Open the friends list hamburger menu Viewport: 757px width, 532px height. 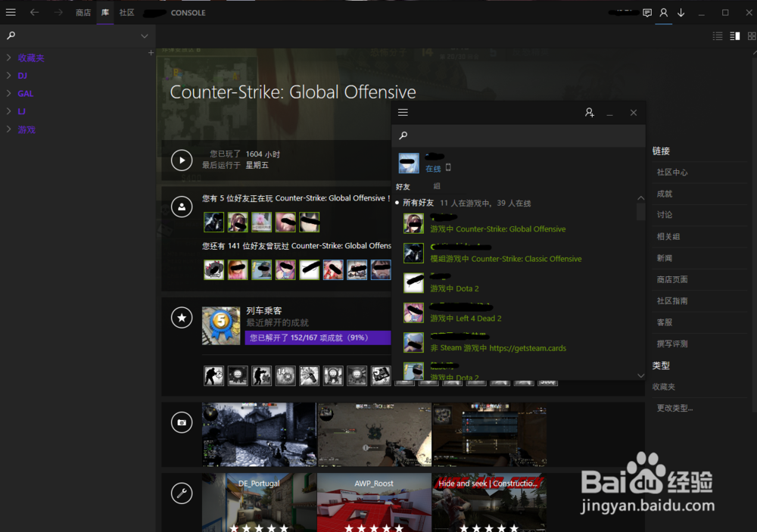[403, 113]
